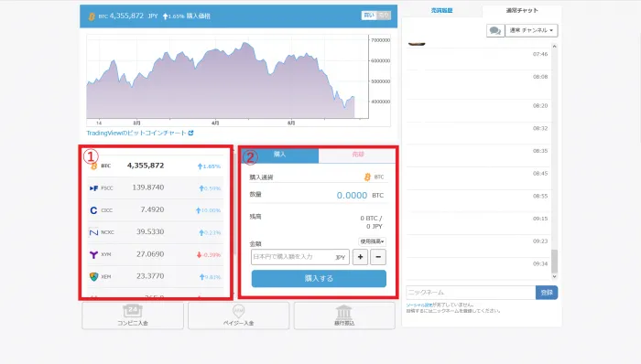The width and height of the screenshot is (641, 364).
Task: Open the 使用残高 dropdown
Action: coord(372,241)
